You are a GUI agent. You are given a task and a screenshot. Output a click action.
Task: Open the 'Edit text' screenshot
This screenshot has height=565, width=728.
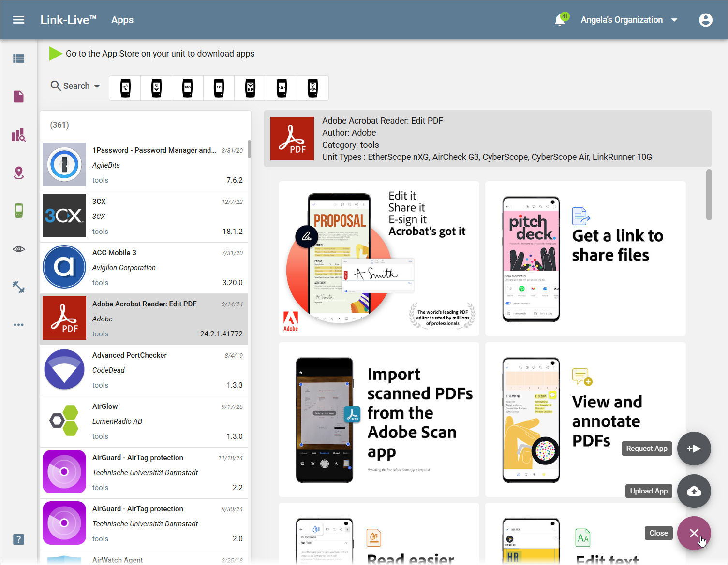click(x=585, y=534)
